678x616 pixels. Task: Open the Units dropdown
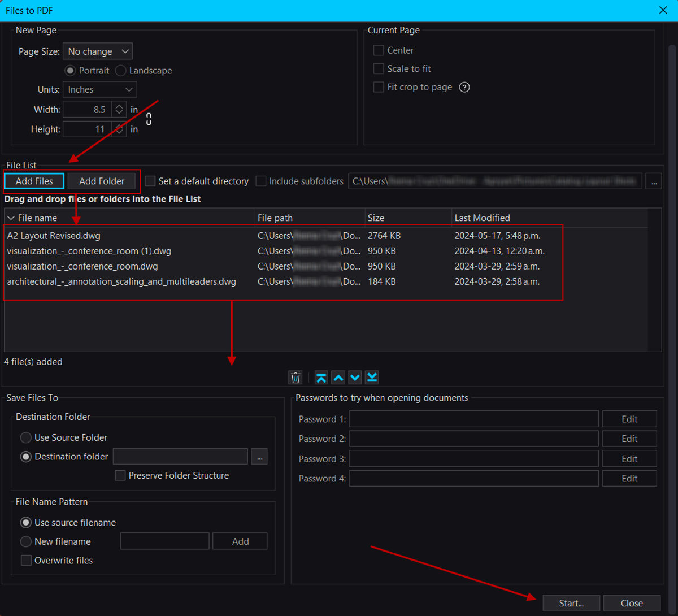click(x=99, y=89)
